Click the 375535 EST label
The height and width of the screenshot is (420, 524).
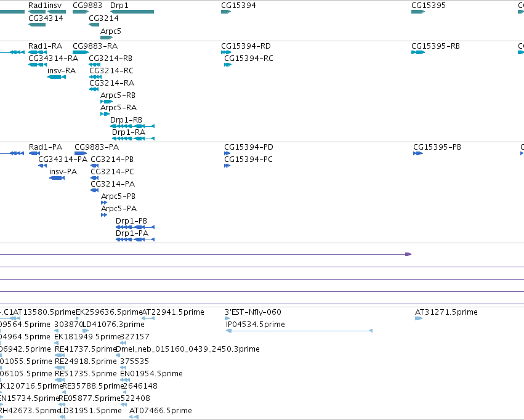pos(135,361)
